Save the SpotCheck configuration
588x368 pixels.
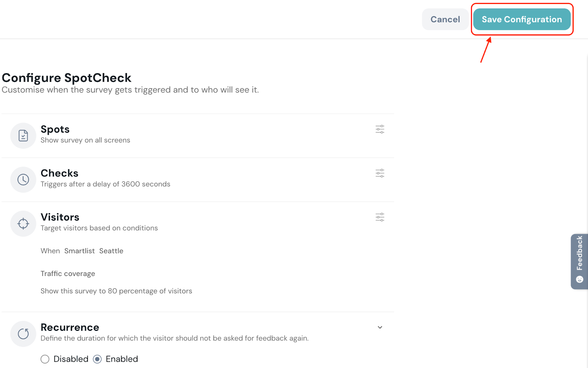521,20
